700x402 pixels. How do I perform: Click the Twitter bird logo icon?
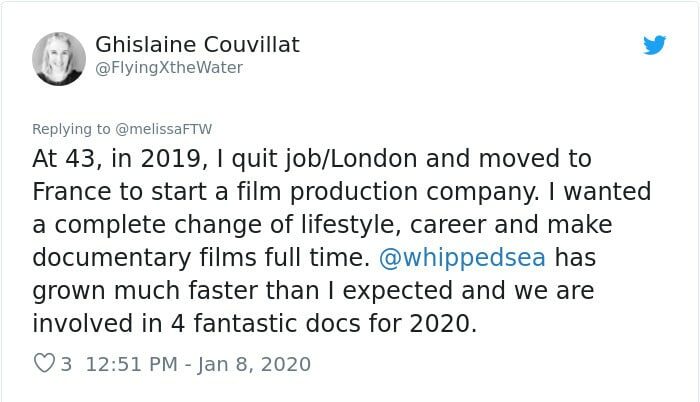(654, 45)
